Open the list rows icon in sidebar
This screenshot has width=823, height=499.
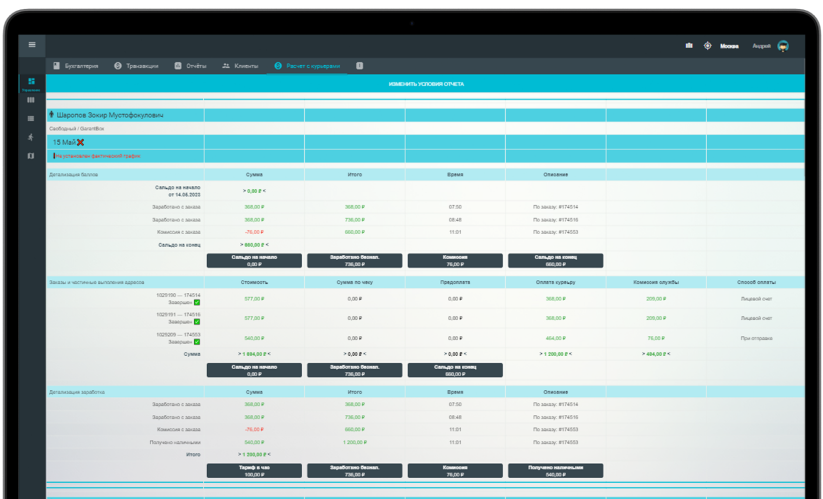click(x=31, y=119)
